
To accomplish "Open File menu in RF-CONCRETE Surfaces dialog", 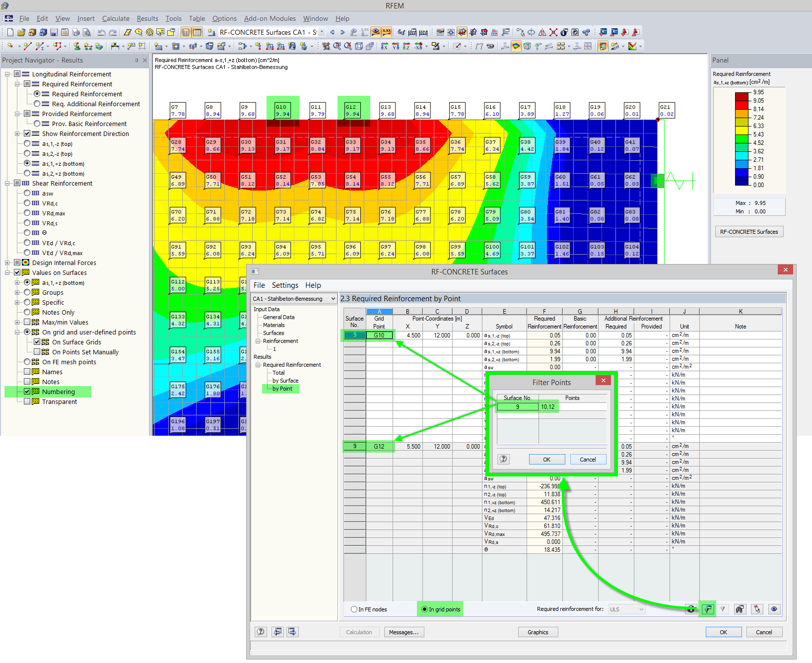I will click(259, 285).
